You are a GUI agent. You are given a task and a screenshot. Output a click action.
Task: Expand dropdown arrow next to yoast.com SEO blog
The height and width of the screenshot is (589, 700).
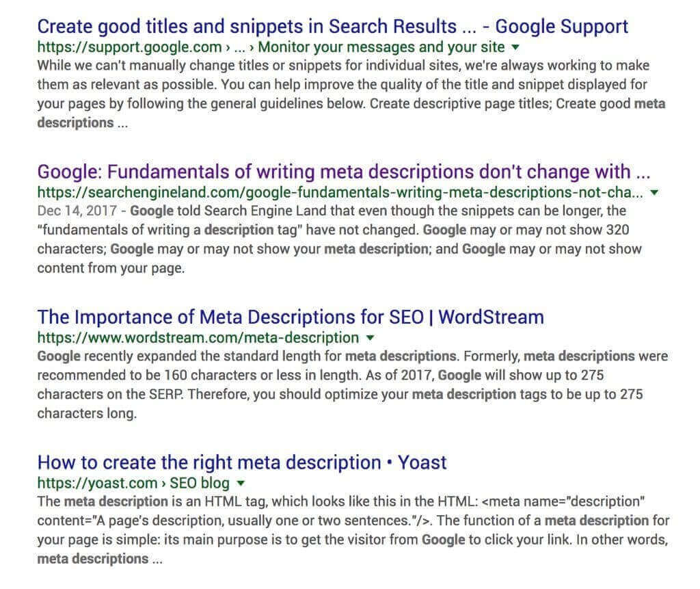pyautogui.click(x=241, y=483)
